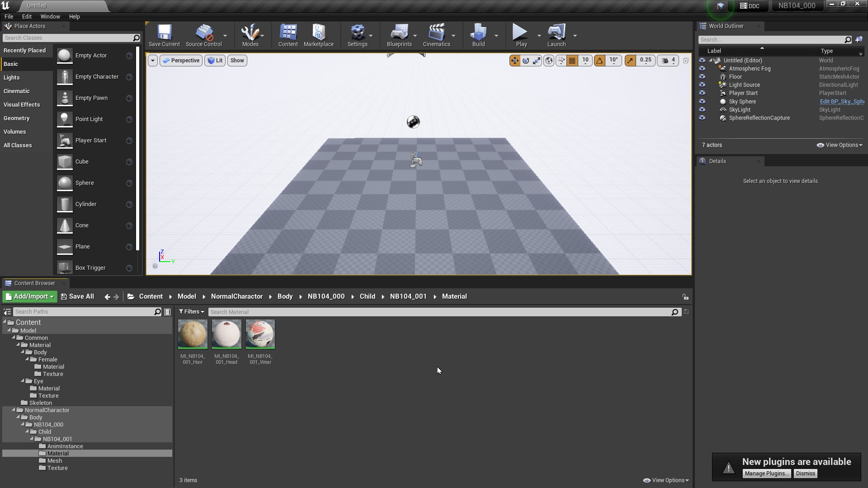The image size is (868, 488).
Task: Toggle world/local coordinate system icon
Action: (x=549, y=61)
